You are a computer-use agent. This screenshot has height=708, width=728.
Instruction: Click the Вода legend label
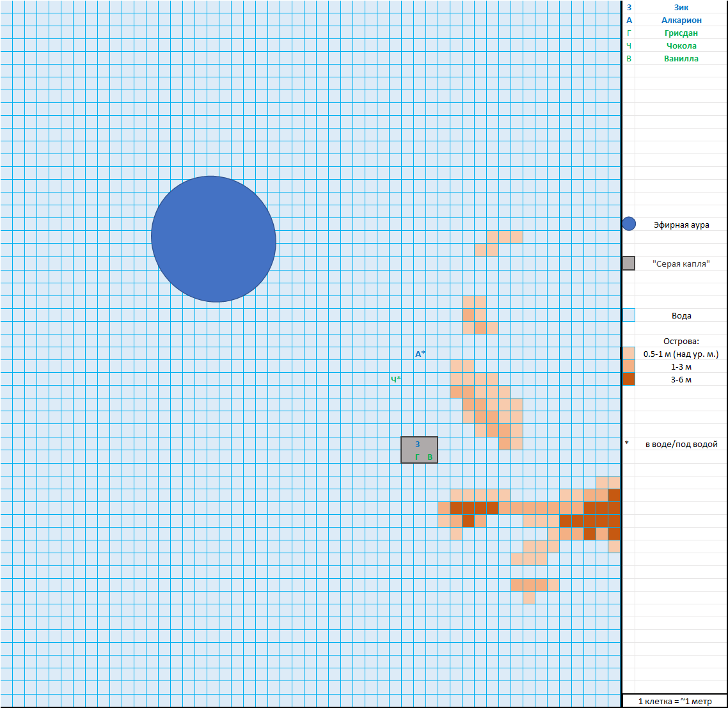(x=681, y=316)
